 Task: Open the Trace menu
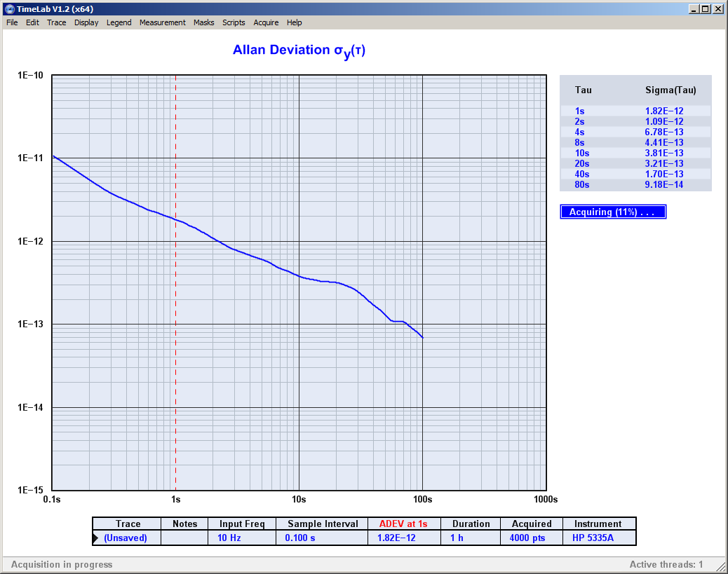point(57,22)
